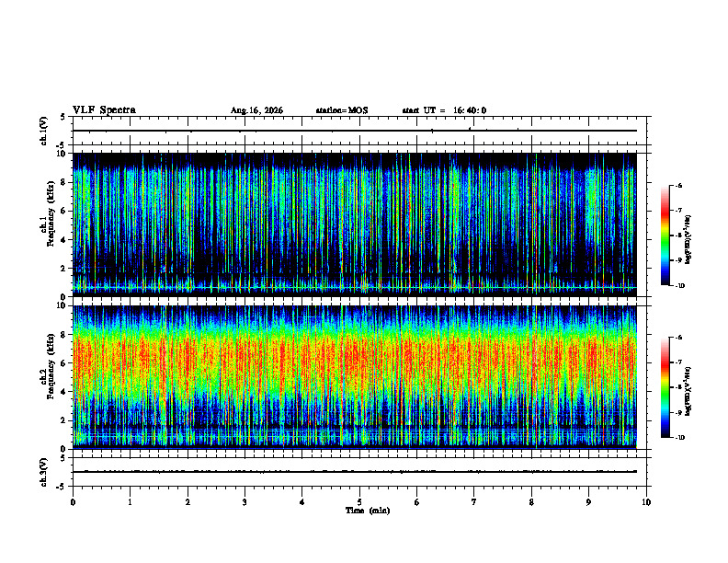
Task: Click time axis tick label "1"
Action: 130,502
